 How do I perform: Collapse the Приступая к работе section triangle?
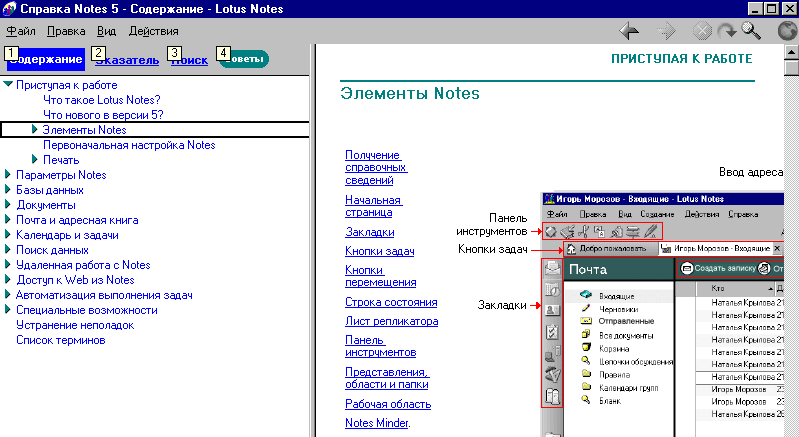click(8, 85)
